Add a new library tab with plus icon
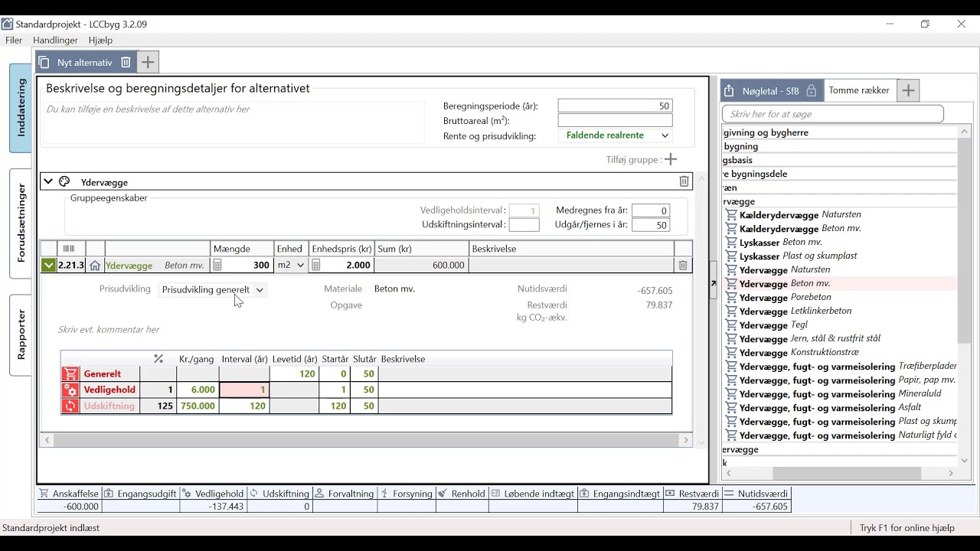980x551 pixels. [908, 90]
